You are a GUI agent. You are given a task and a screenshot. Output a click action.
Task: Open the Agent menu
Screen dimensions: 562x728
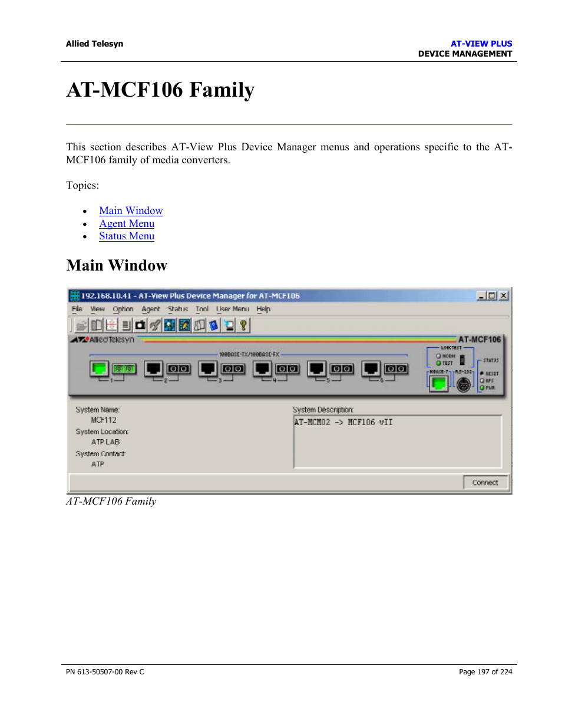151,309
